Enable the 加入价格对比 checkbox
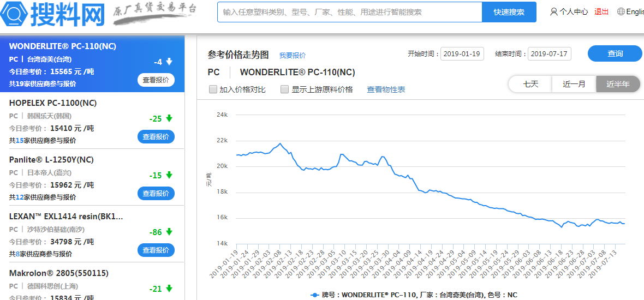This screenshot has width=644, height=300. [x=213, y=89]
